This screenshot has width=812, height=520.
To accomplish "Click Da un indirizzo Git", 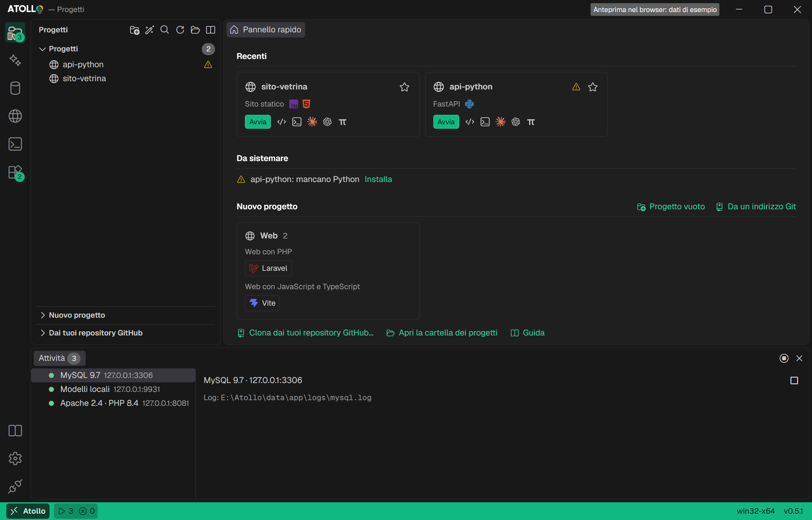I will pos(756,207).
